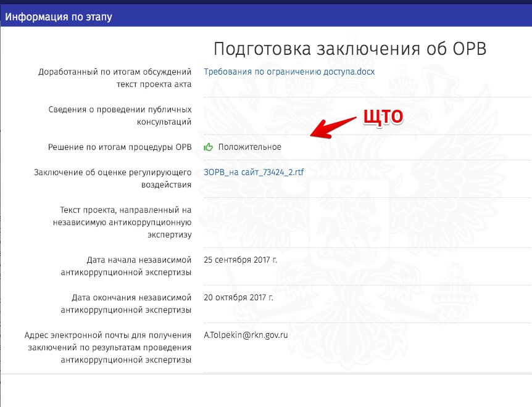Open the link 'Требования по ограничению доступа.docx'
This screenshot has width=532, height=407.
coord(289,72)
